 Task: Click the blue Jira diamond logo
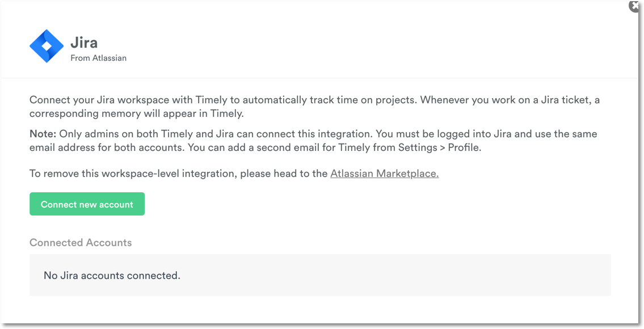[47, 46]
